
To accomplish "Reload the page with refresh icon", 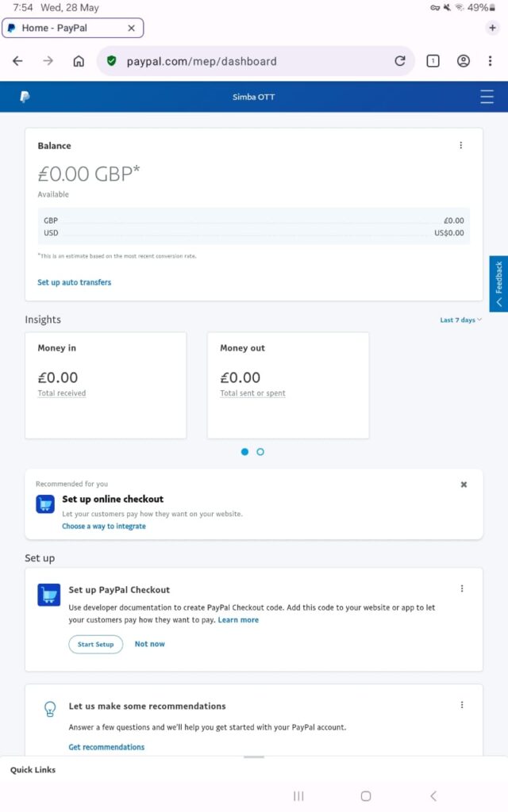I will [x=400, y=61].
